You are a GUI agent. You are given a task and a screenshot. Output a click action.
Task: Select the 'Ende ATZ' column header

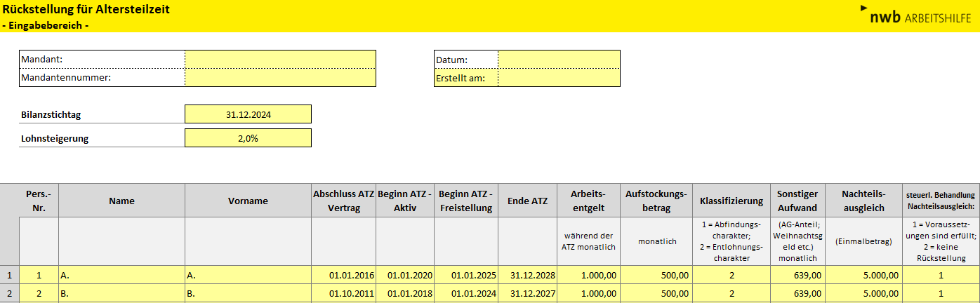pos(528,201)
